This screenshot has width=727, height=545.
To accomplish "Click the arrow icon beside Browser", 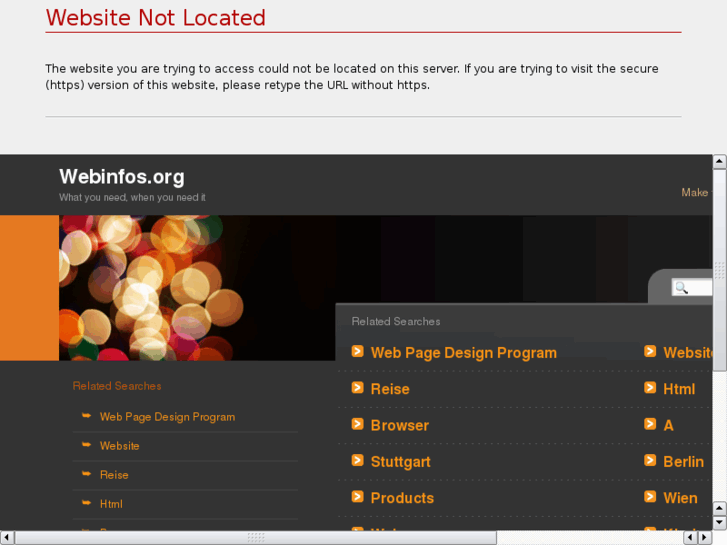I will (x=357, y=424).
